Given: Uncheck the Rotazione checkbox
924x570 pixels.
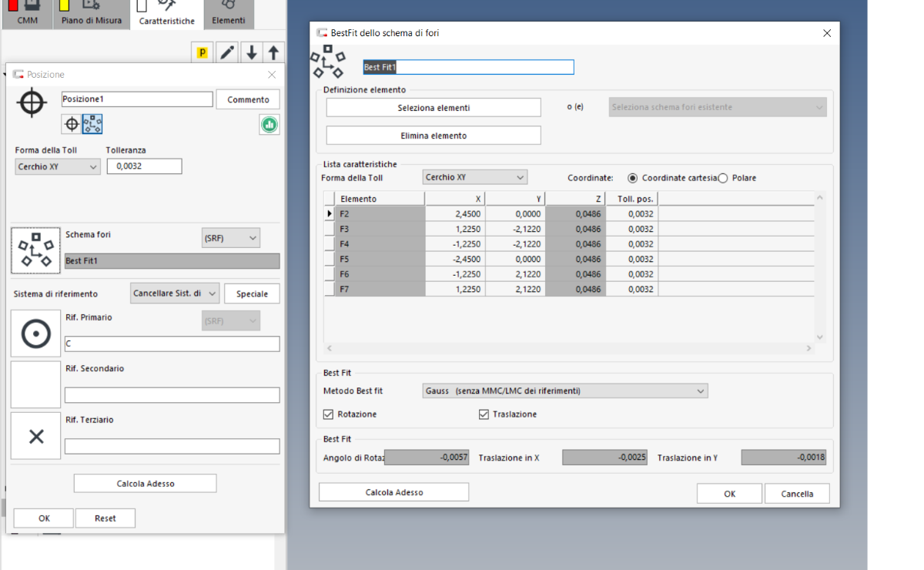Looking at the screenshot, I should pos(329,414).
